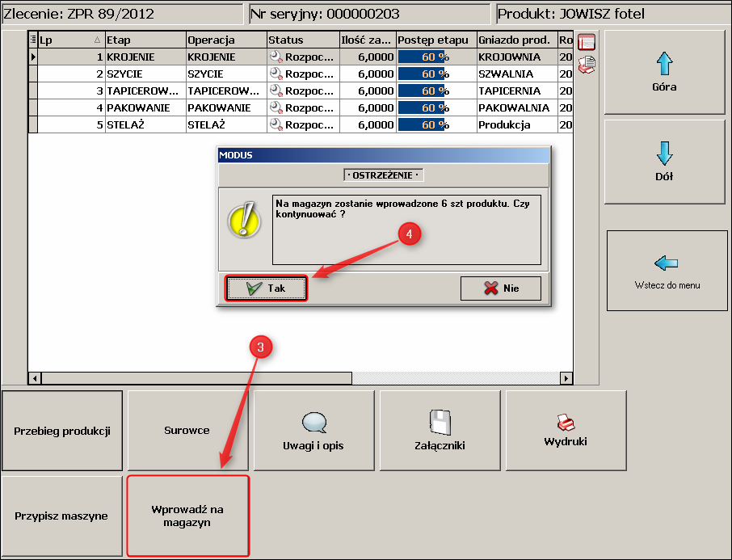The width and height of the screenshot is (732, 560).
Task: Go back with Wstecz do menu
Action: pyautogui.click(x=667, y=271)
